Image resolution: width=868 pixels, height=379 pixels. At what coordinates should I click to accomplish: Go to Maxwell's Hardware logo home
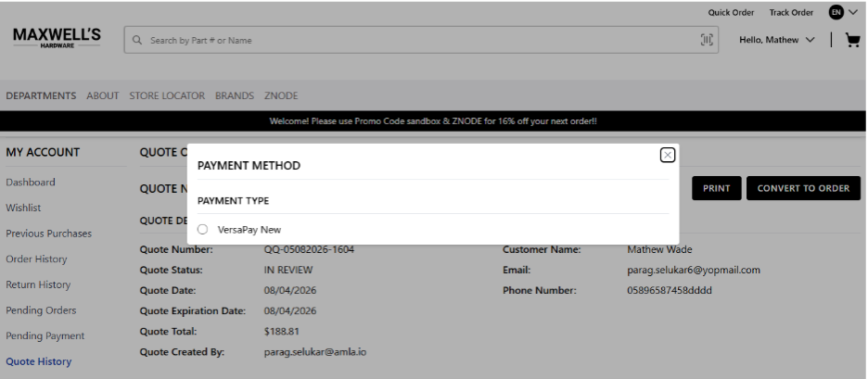pyautogui.click(x=57, y=38)
